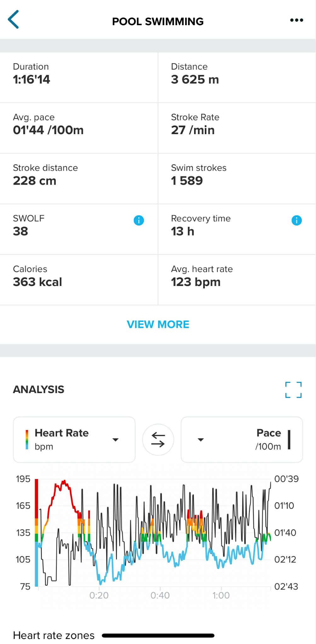Expand analysis chart to fullscreen

point(293,390)
